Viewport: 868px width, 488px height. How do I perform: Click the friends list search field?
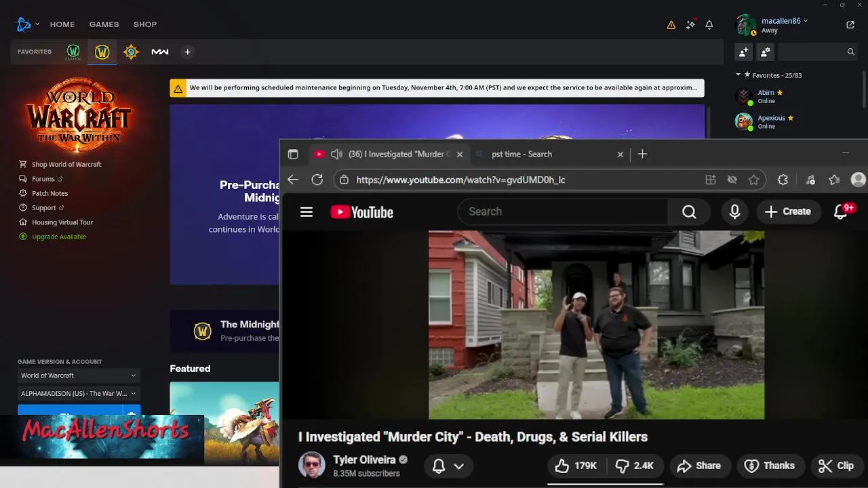(818, 52)
